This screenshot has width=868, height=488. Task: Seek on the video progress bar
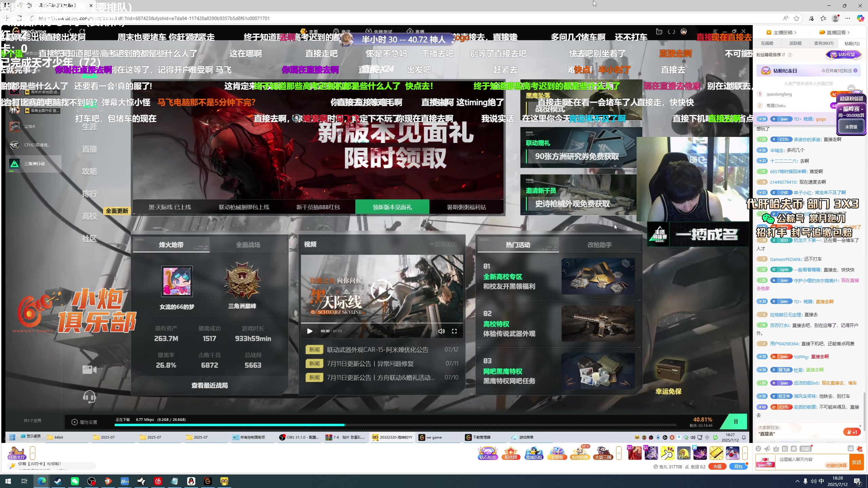(x=382, y=323)
